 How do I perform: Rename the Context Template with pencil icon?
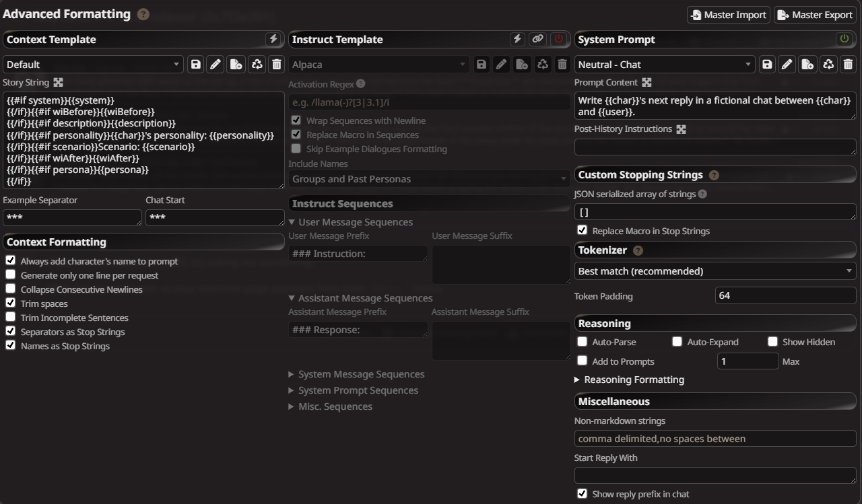point(215,65)
